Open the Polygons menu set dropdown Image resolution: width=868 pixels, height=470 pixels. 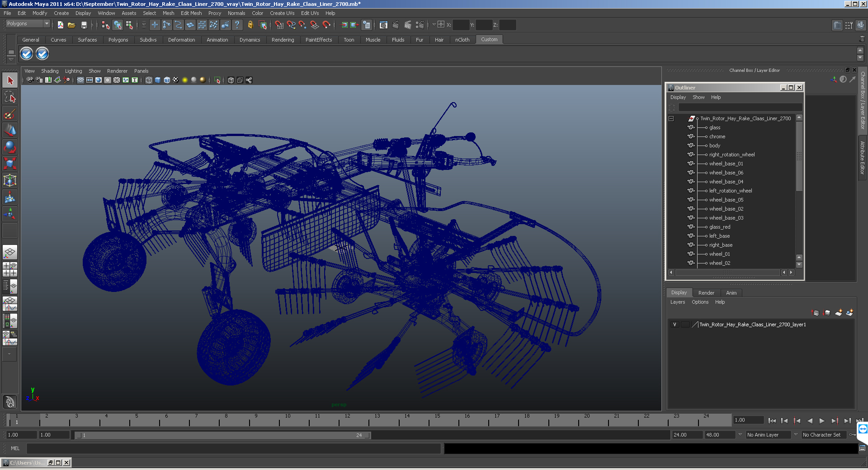pyautogui.click(x=46, y=23)
